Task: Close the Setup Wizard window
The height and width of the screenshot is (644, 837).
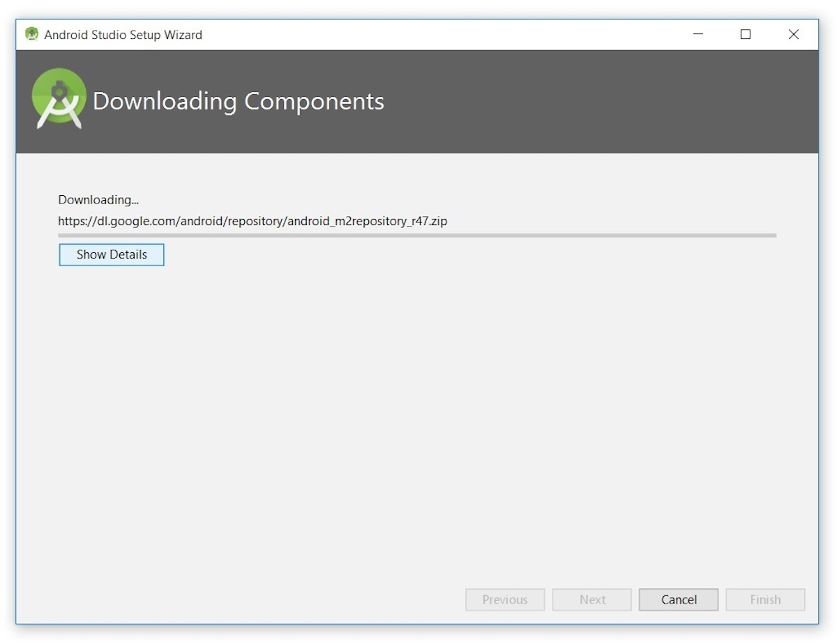Action: [x=794, y=34]
